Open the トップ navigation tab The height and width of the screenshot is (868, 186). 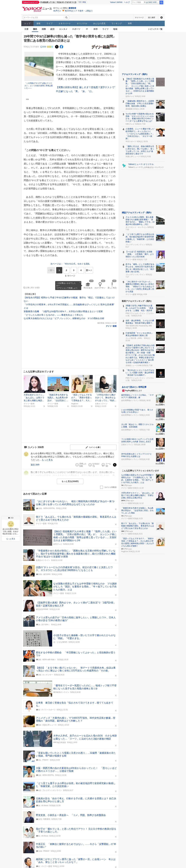tap(27, 24)
